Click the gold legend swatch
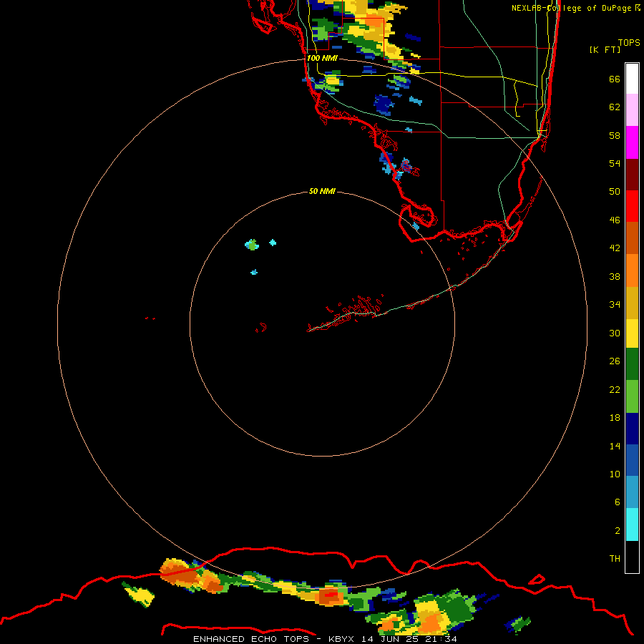644x644 pixels. coord(632,303)
